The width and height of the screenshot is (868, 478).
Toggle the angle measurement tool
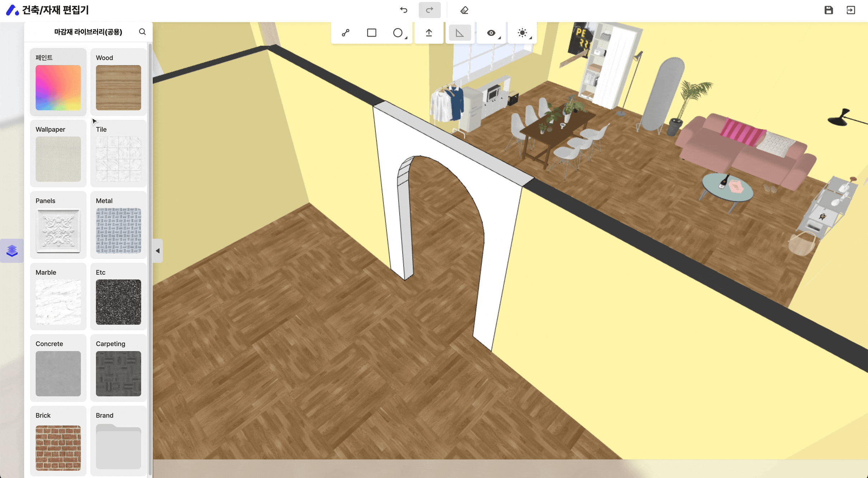click(x=460, y=33)
